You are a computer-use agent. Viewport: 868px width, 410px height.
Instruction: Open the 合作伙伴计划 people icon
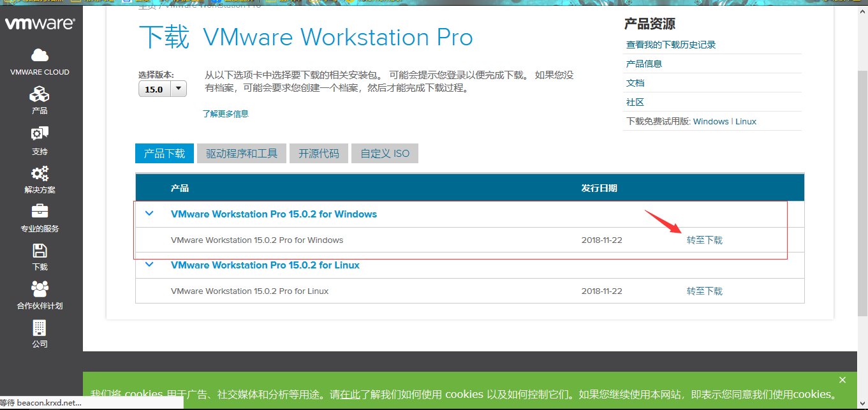pyautogui.click(x=40, y=289)
